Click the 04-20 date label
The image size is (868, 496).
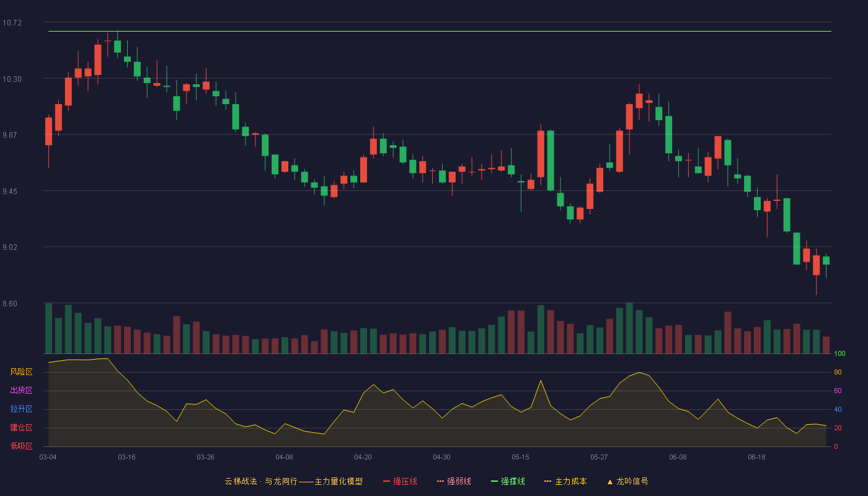[363, 457]
